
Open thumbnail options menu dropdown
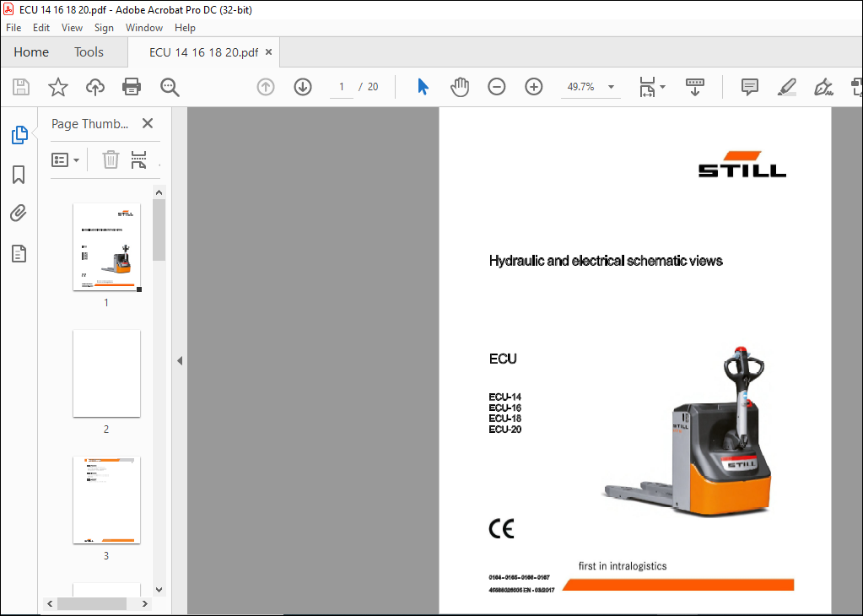[x=66, y=159]
